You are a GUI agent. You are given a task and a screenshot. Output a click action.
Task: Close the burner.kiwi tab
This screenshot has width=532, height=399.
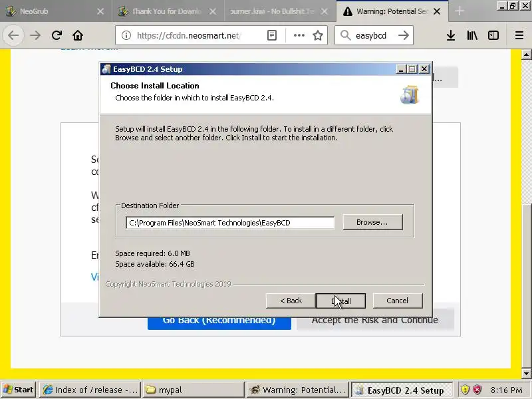[x=325, y=11]
